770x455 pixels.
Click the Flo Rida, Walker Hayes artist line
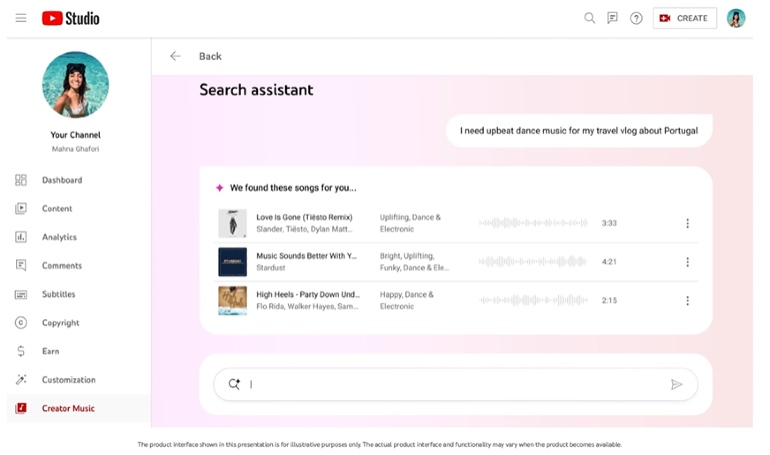(307, 306)
